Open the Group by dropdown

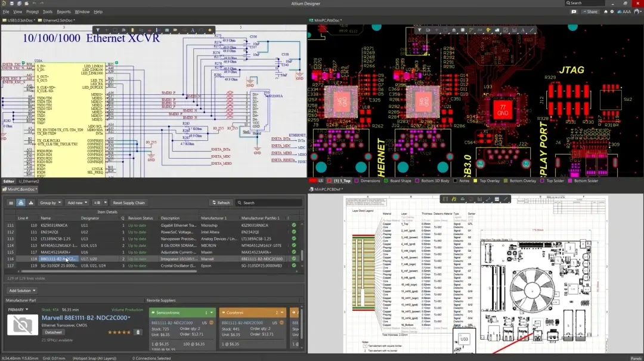50,203
